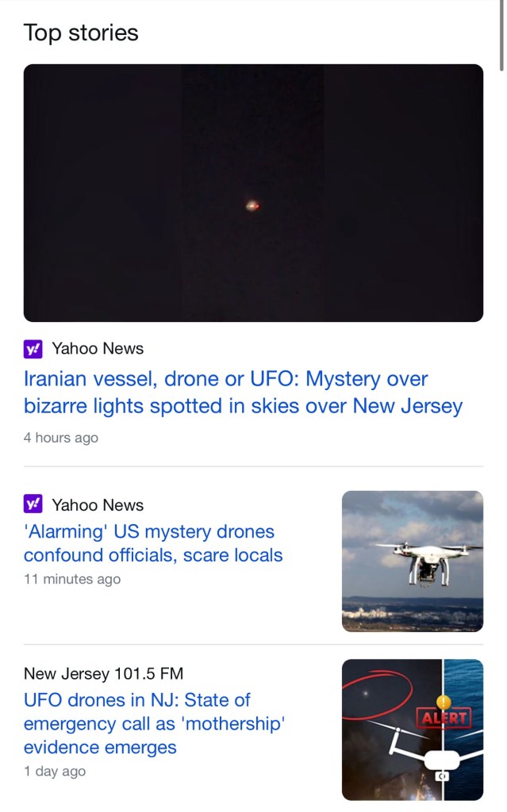Select the 'New Jersey 101.5 FM' source label
This screenshot has width=507, height=812.
pos(103,674)
